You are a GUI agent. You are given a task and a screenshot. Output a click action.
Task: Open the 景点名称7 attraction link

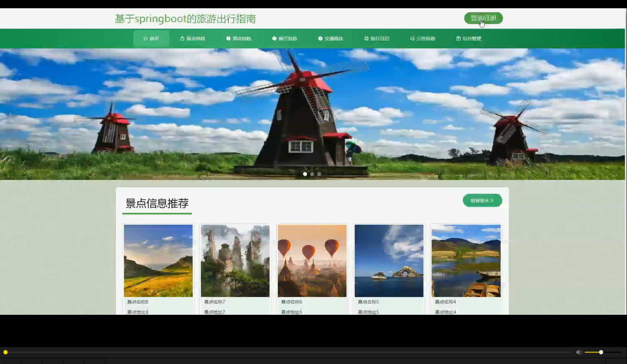(x=214, y=302)
